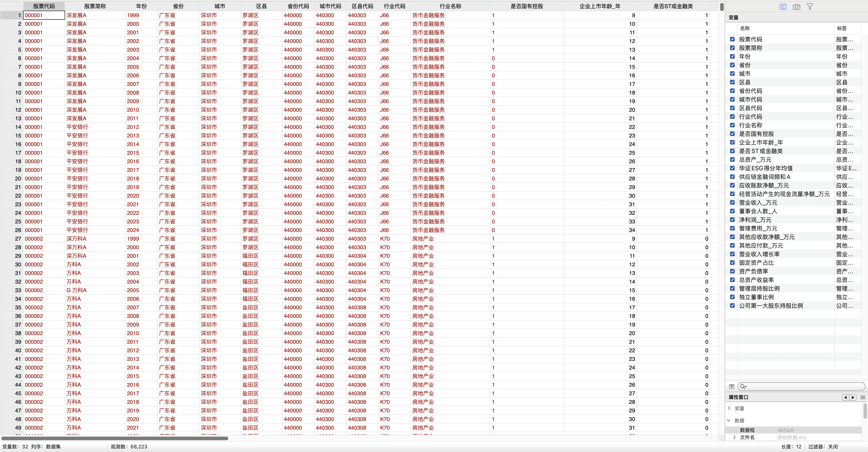Click previous arrow in 属性窗口 header
868x452 pixels.
coord(845,398)
